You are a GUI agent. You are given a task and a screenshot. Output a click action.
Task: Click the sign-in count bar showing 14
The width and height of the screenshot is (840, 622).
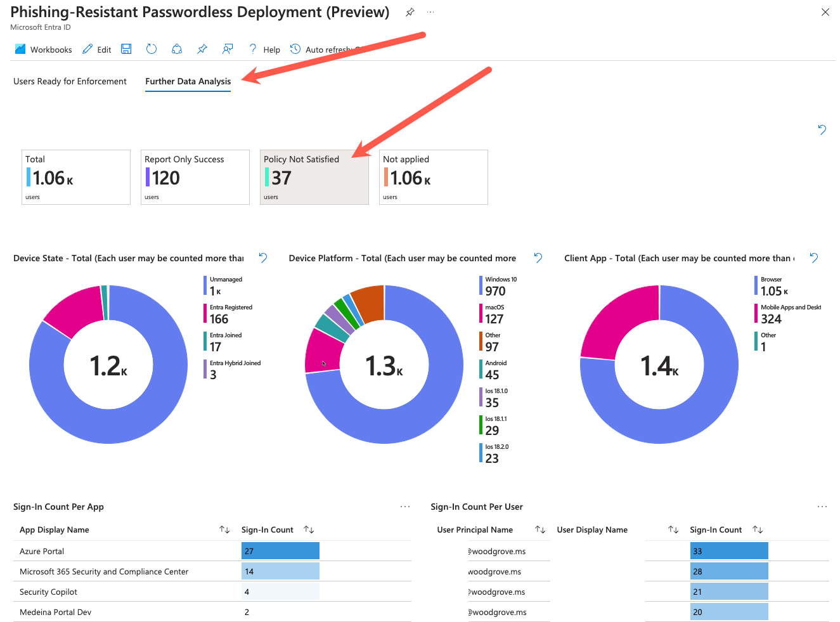[x=280, y=571]
